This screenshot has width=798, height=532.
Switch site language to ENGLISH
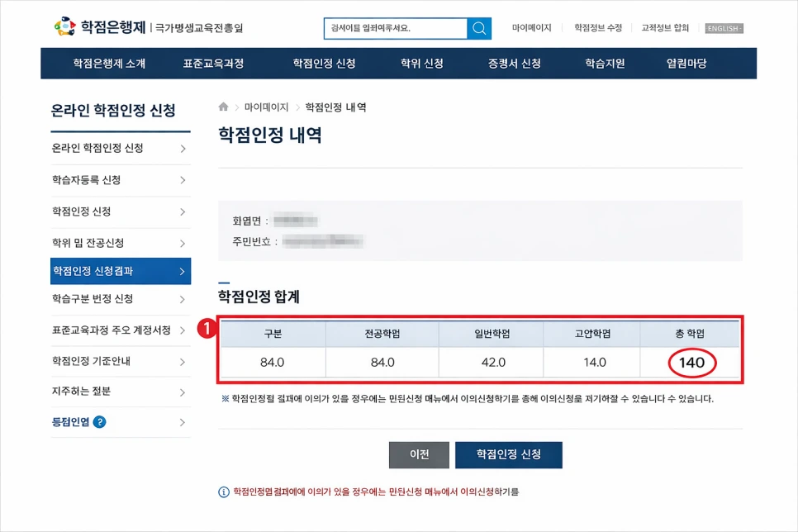tap(723, 27)
